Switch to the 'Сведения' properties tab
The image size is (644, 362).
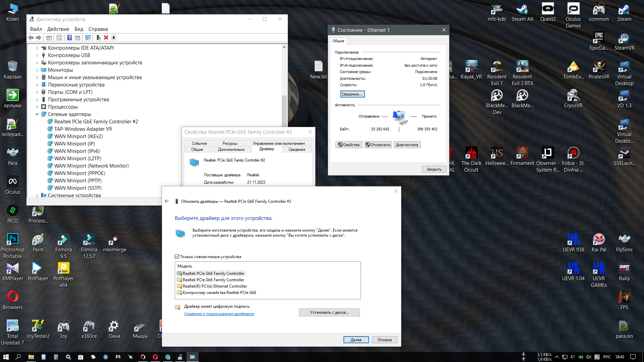(297, 149)
